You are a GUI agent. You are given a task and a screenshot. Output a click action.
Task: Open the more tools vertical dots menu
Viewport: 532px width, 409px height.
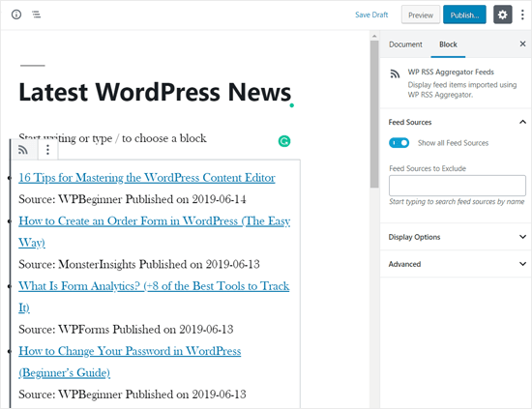click(x=522, y=15)
